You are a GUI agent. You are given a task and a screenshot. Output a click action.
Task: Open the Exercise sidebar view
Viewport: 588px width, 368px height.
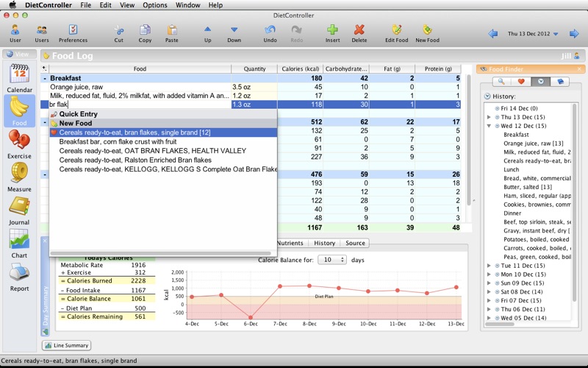tap(20, 144)
